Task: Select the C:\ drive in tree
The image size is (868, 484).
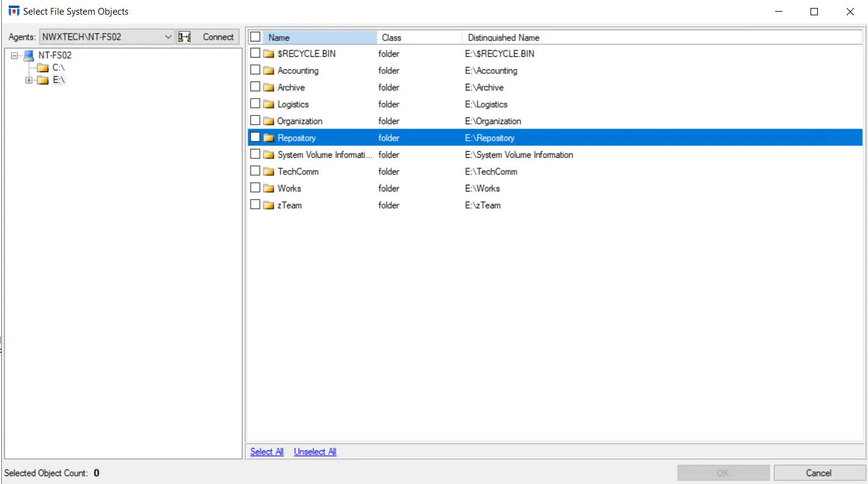Action: click(59, 68)
